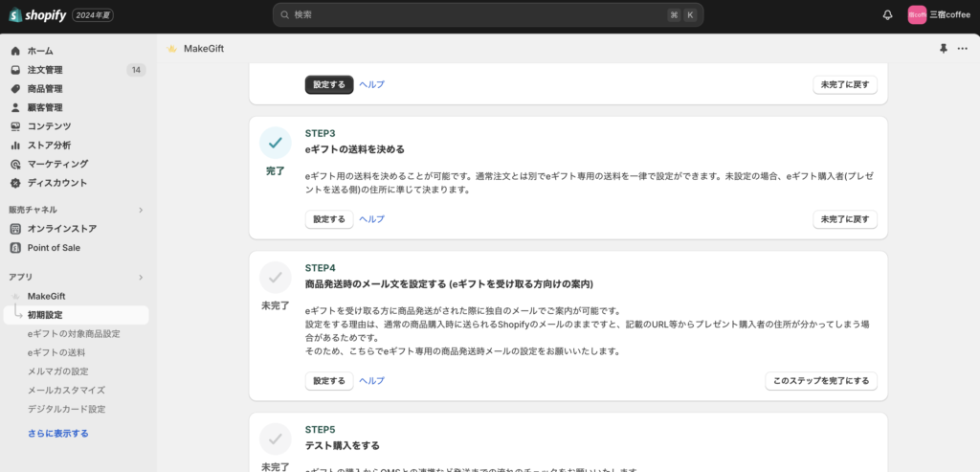Click 設定する in STEP4 card
The image size is (980, 472).
tap(329, 381)
